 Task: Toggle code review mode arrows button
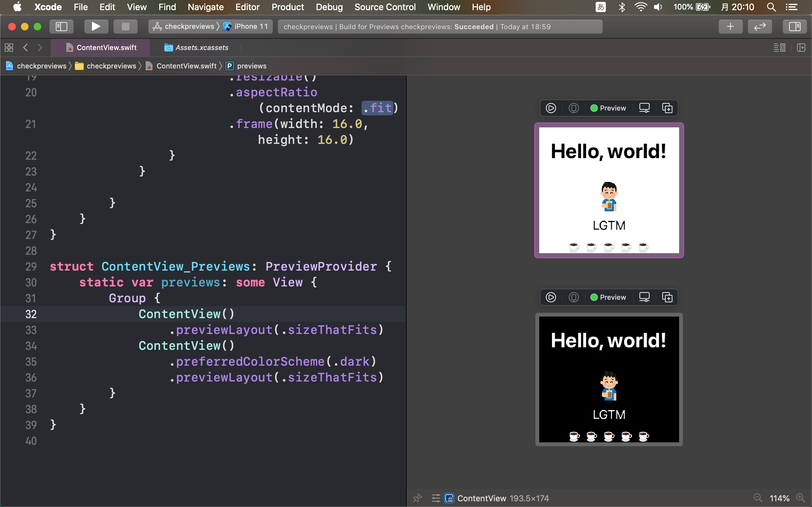point(760,27)
